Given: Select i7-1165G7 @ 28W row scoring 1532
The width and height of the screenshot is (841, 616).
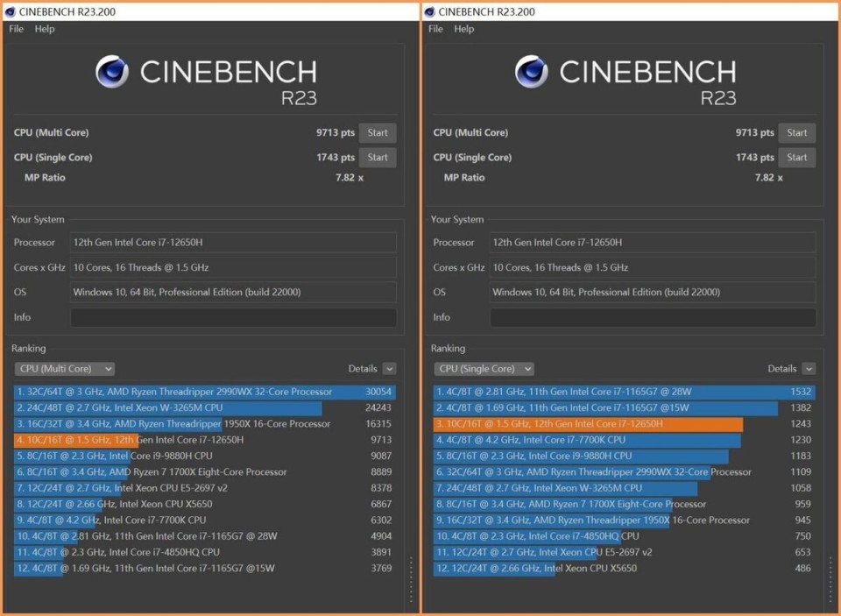Looking at the screenshot, I should (x=625, y=392).
